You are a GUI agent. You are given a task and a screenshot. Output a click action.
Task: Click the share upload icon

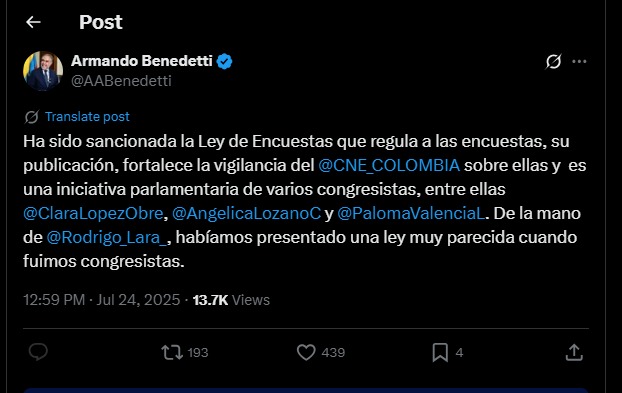(x=574, y=353)
